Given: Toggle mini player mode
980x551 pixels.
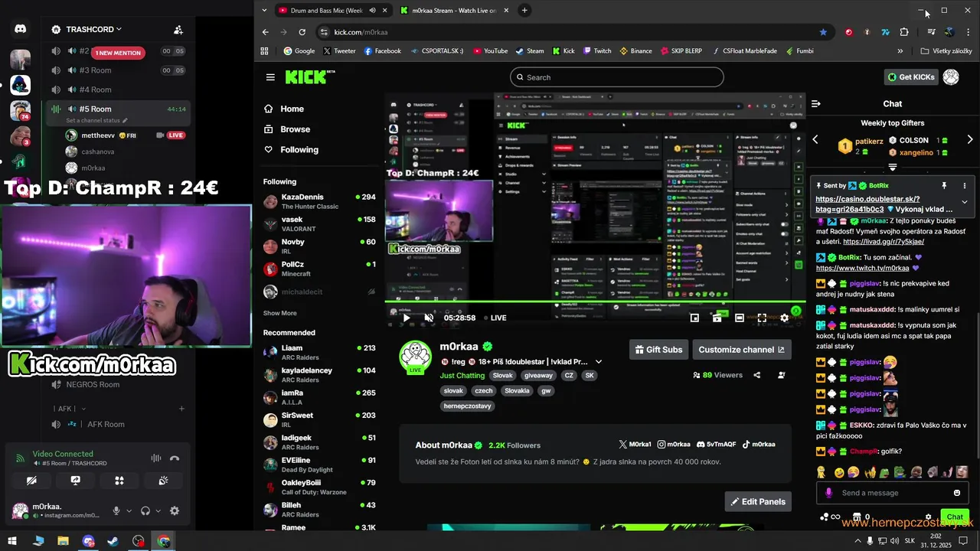Looking at the screenshot, I should 694,318.
